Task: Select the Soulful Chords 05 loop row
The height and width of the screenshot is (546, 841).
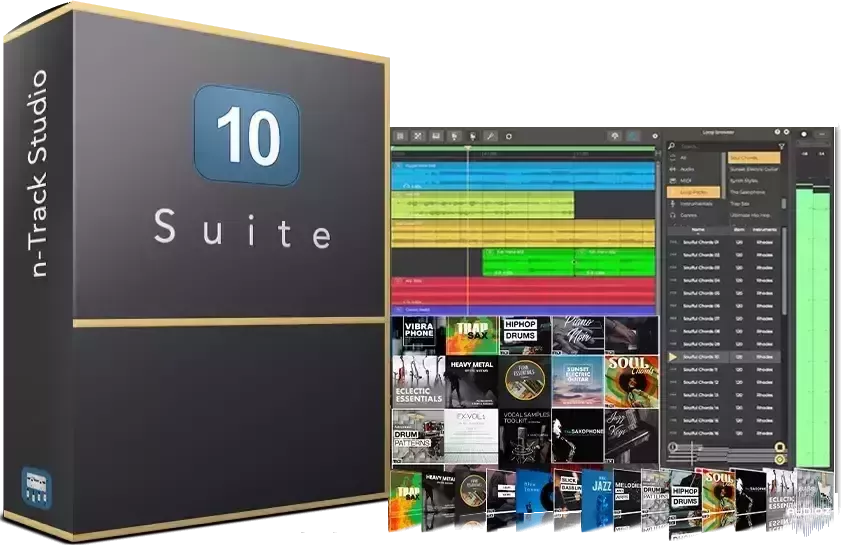Action: pyautogui.click(x=724, y=293)
